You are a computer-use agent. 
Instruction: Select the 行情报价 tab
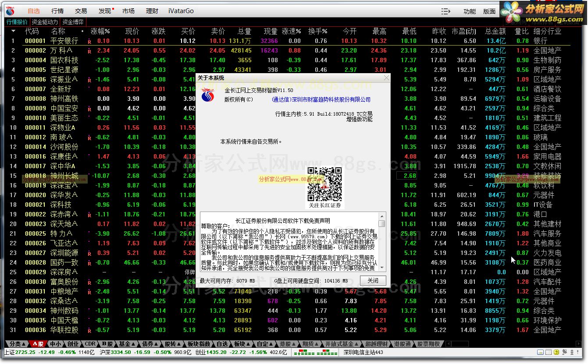(17, 22)
